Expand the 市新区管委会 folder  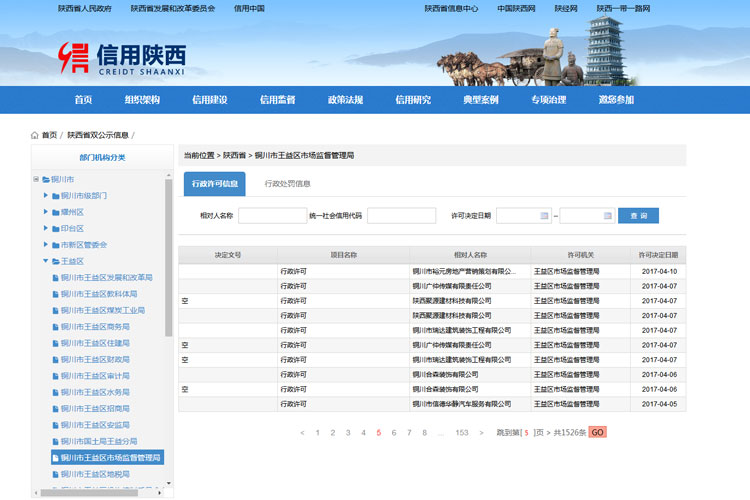(x=46, y=245)
